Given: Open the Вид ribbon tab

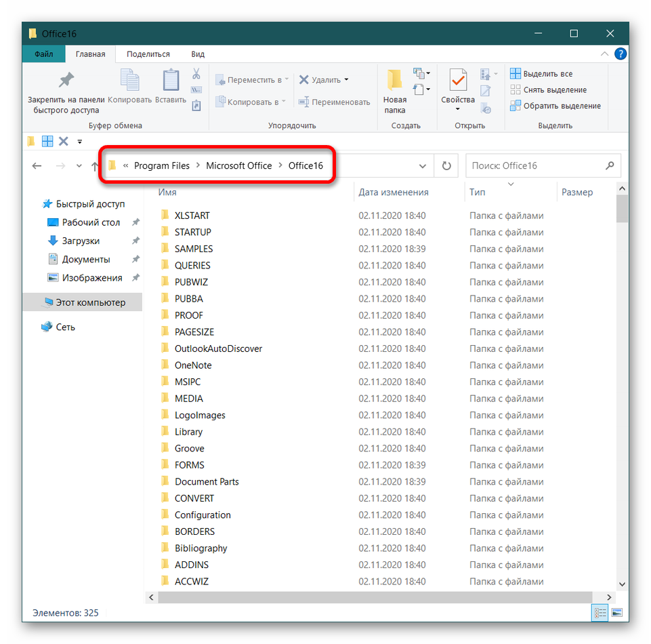Looking at the screenshot, I should pos(198,54).
